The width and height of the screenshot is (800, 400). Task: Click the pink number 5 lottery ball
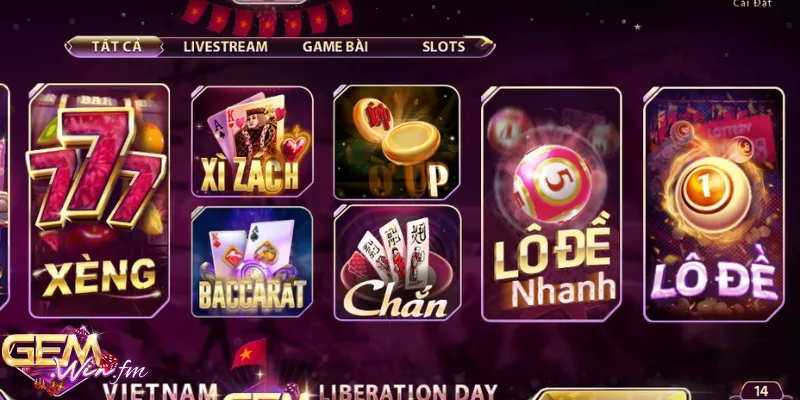[x=552, y=184]
